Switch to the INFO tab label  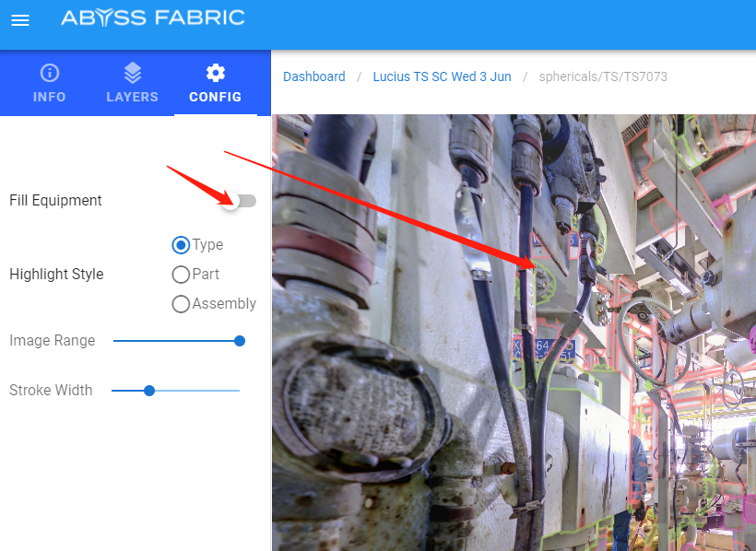(50, 97)
